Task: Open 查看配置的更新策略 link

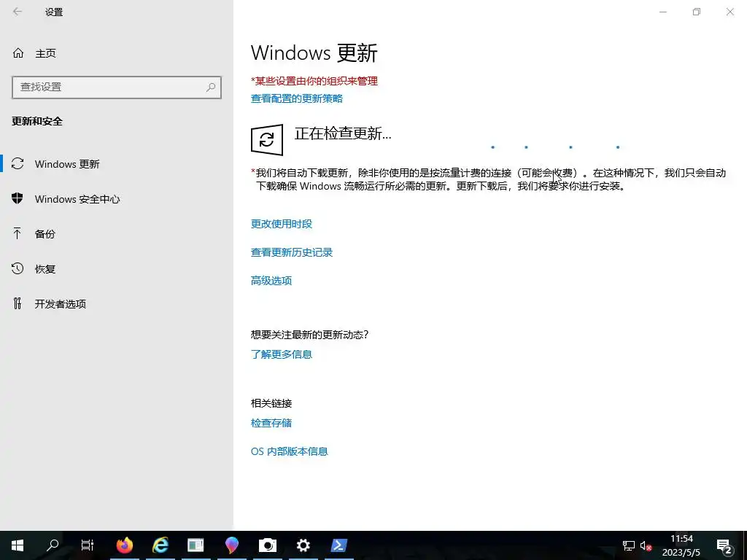Action: (297, 98)
